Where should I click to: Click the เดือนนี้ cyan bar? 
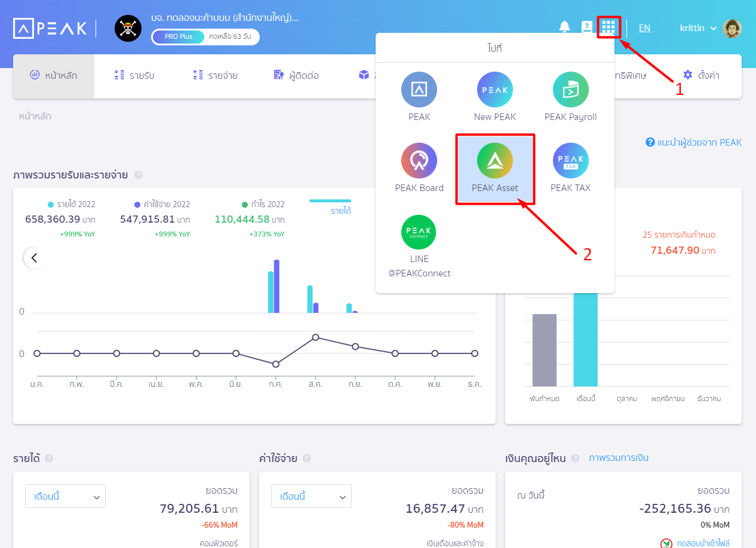586,340
